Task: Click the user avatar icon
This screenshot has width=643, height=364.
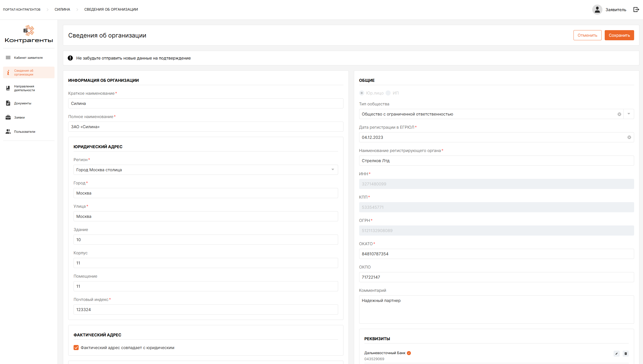Action: pos(597,10)
